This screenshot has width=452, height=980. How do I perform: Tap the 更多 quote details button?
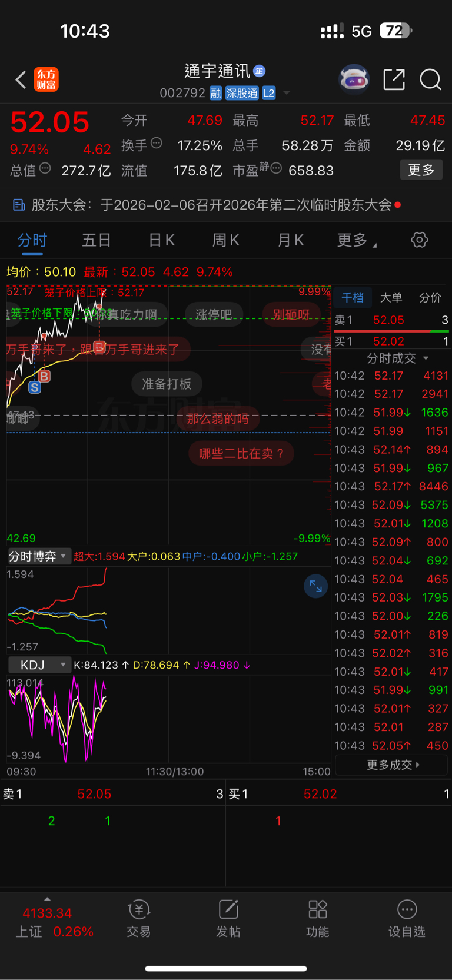point(421,170)
